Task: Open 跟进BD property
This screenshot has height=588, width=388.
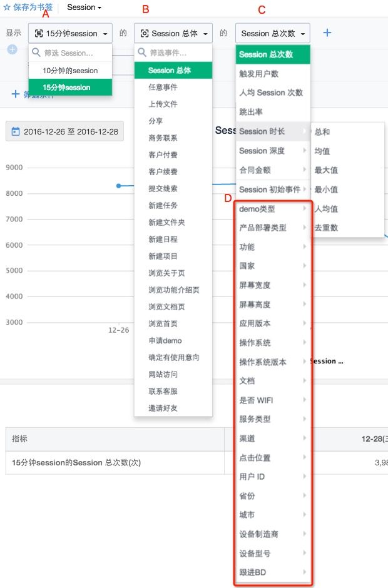Action: click(x=273, y=572)
